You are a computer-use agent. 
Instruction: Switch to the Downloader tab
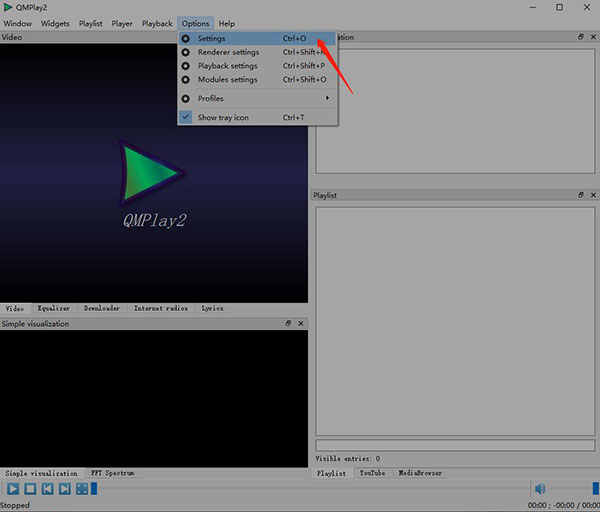[102, 308]
